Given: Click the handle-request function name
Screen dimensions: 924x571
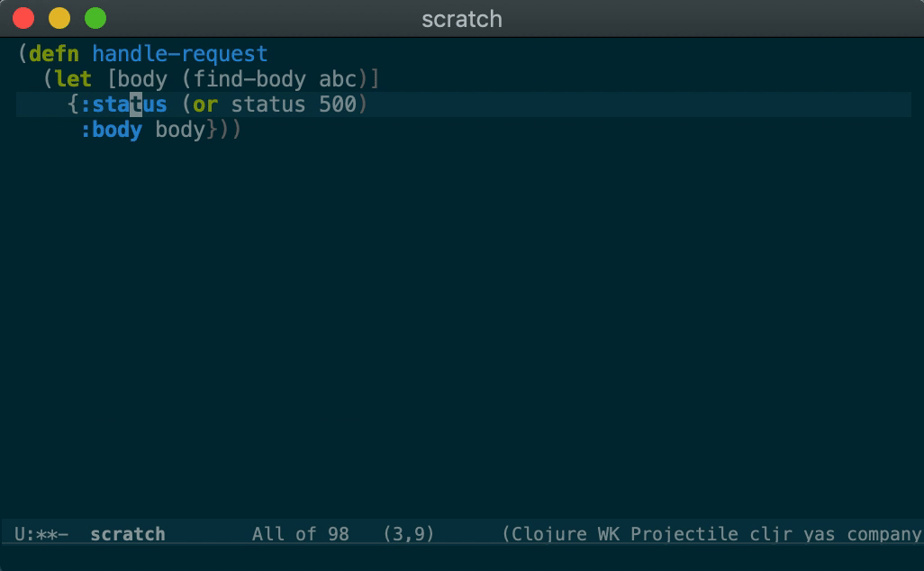Looking at the screenshot, I should pos(180,54).
